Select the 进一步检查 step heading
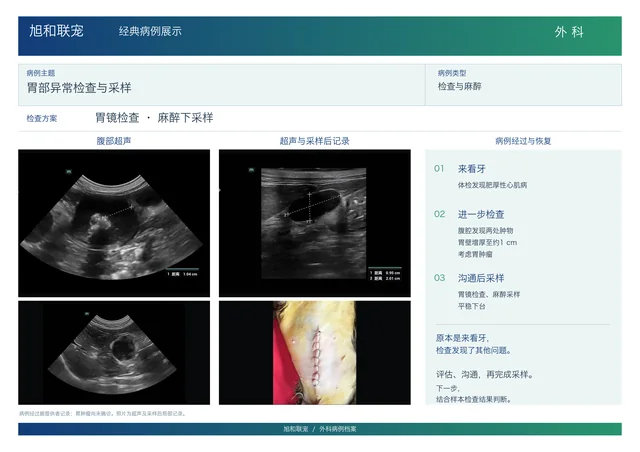The width and height of the screenshot is (640, 452). [481, 214]
